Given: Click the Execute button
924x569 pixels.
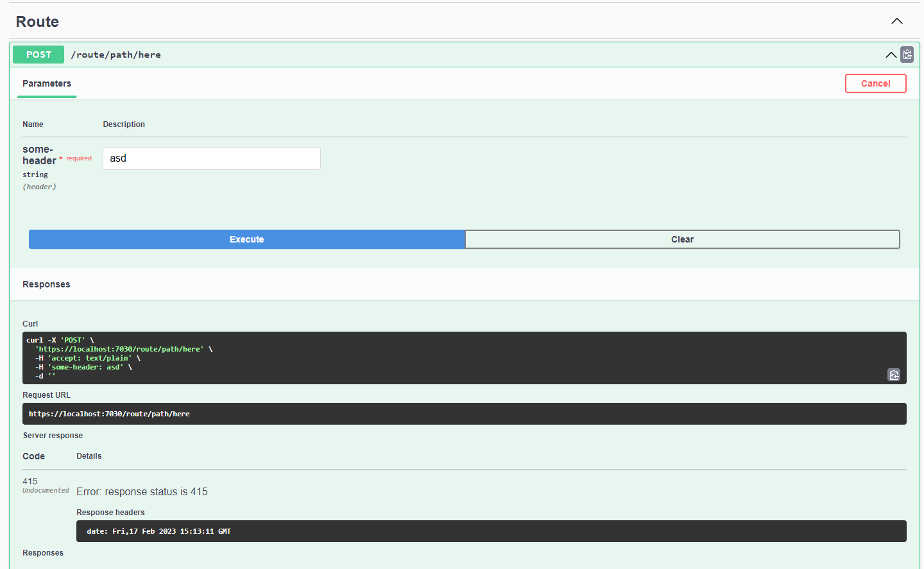Looking at the screenshot, I should pyautogui.click(x=247, y=239).
